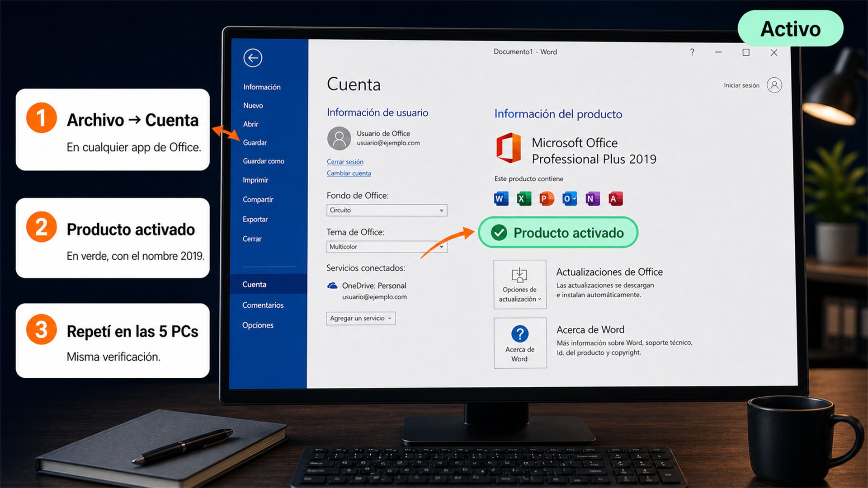Click Información del producto heading

[x=558, y=114]
